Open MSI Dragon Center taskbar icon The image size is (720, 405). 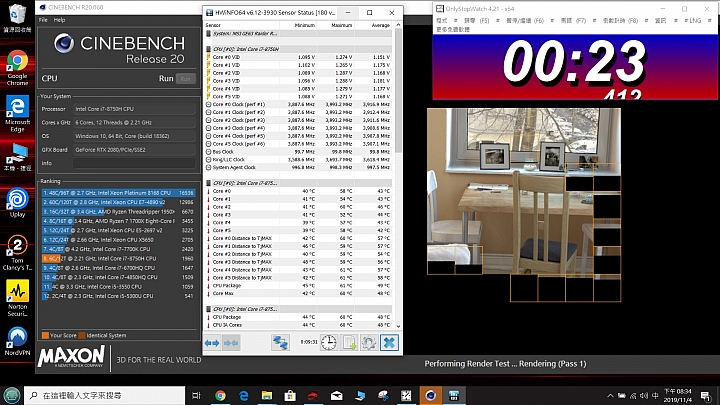click(x=313, y=395)
